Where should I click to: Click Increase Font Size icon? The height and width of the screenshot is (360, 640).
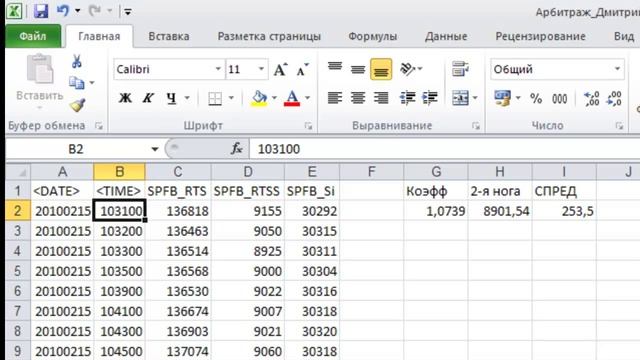tap(280, 69)
